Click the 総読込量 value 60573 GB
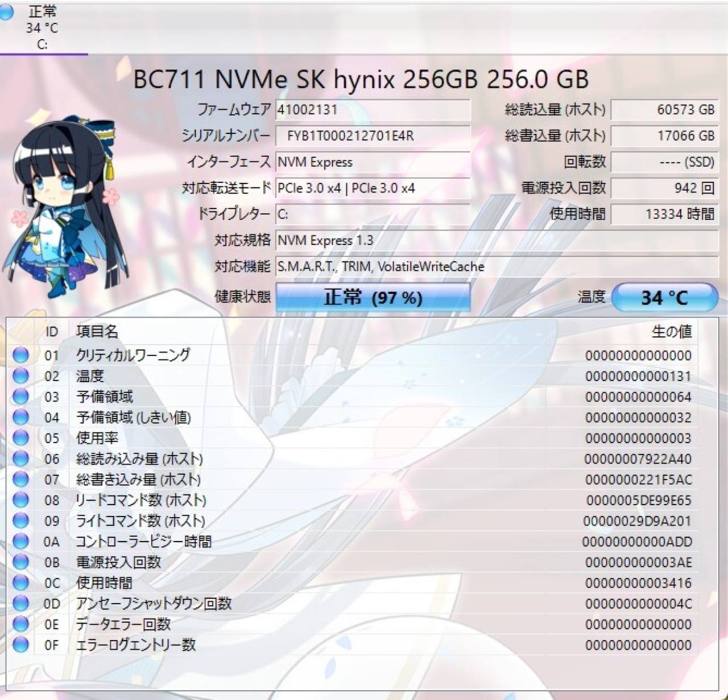The image size is (728, 700). tap(664, 110)
